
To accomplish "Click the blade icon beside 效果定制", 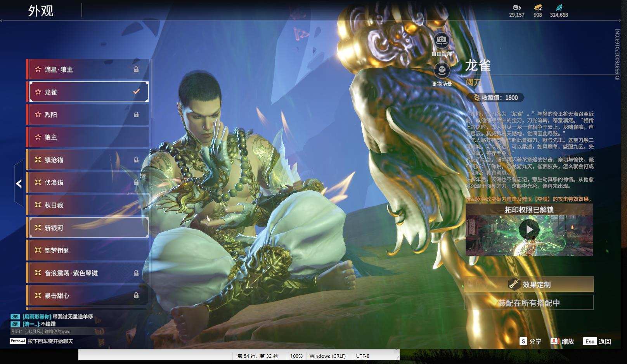I will (514, 284).
